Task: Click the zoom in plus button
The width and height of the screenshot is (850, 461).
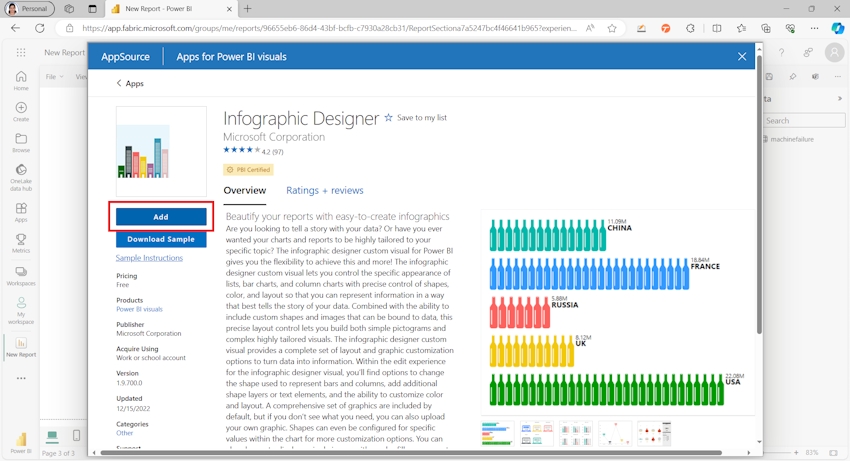Action: click(x=796, y=452)
